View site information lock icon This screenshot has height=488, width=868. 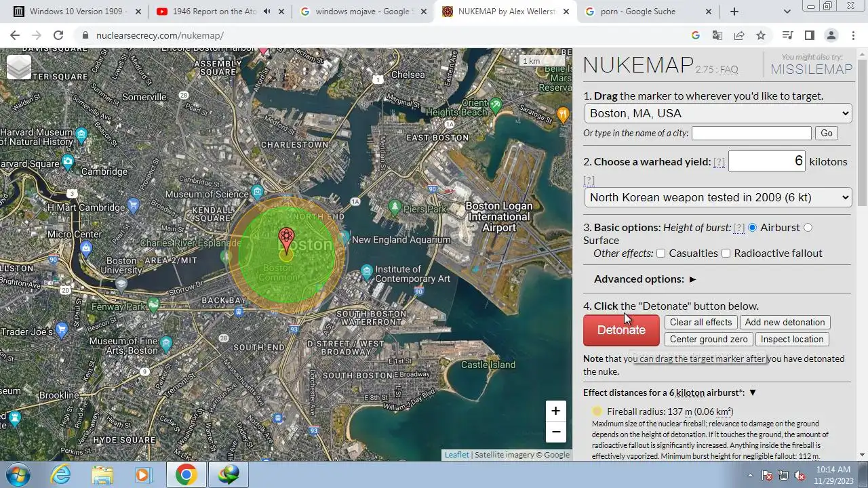point(85,35)
